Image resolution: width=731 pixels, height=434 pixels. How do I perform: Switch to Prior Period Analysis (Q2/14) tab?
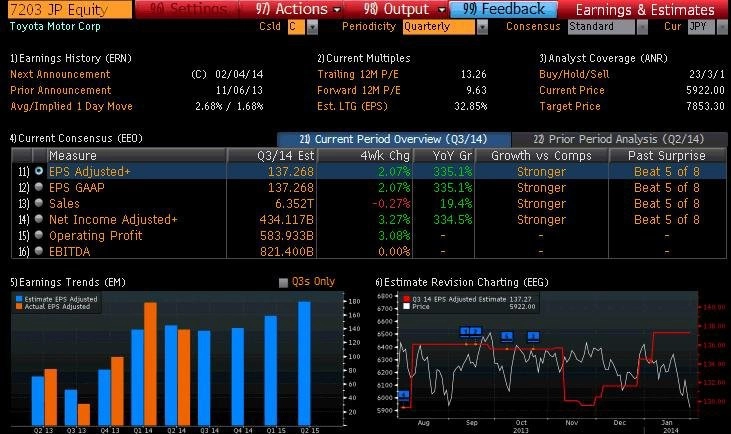coord(619,139)
